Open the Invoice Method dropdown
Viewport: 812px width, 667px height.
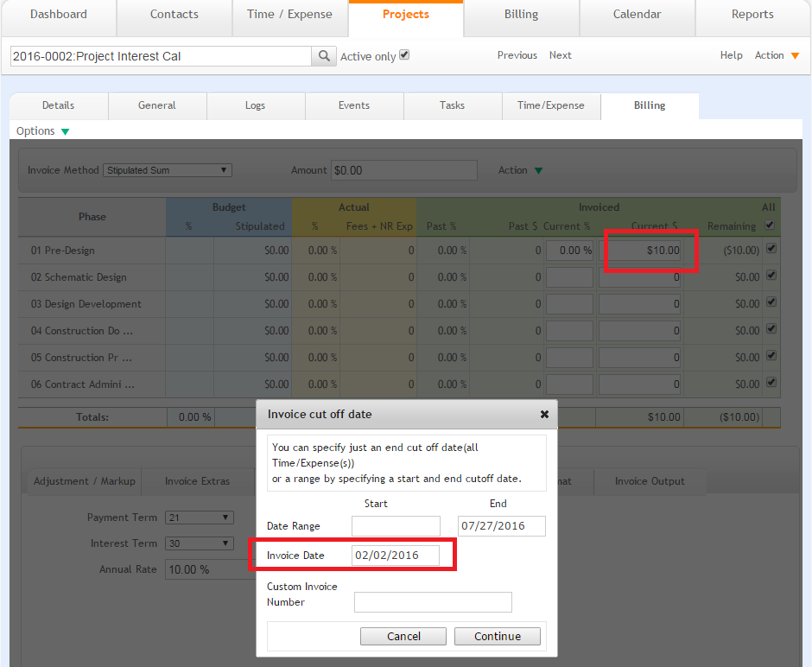click(168, 170)
